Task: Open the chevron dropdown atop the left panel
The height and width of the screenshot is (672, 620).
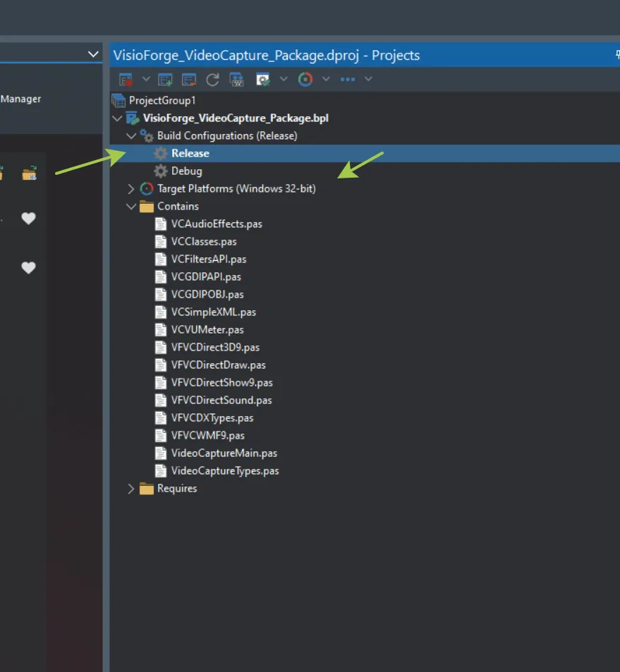Action: point(92,54)
